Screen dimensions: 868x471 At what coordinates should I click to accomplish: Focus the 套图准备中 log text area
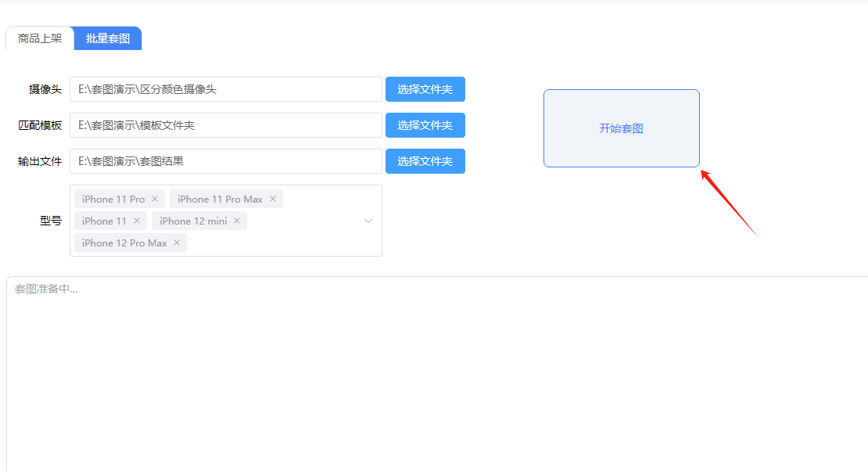click(x=437, y=374)
